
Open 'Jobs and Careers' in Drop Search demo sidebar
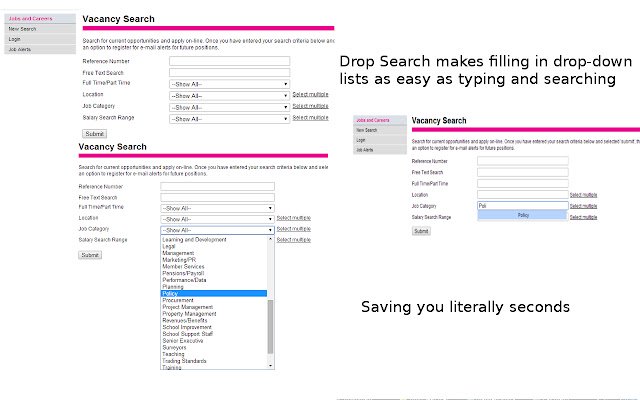(x=380, y=120)
